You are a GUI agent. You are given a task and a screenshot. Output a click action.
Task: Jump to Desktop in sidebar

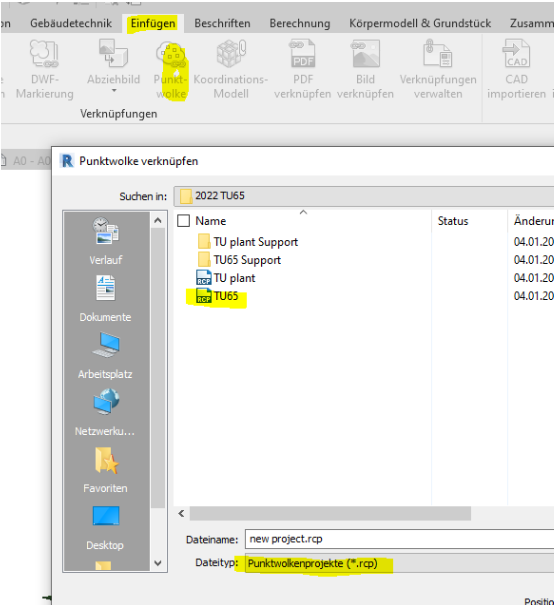tap(105, 527)
